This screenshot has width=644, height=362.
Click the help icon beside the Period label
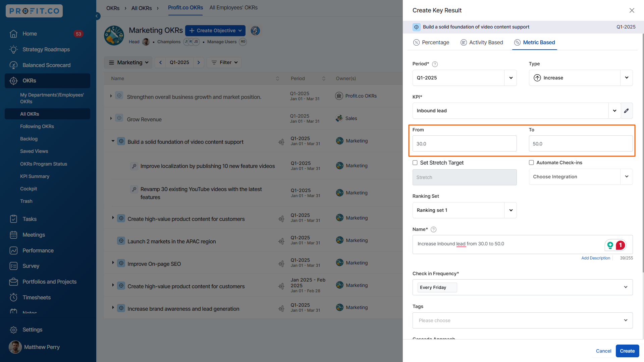[435, 64]
